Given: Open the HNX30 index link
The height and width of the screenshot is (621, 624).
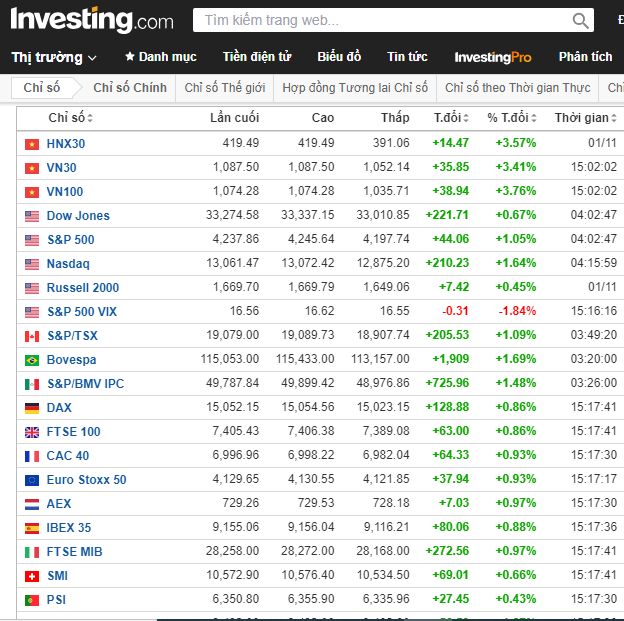Looking at the screenshot, I should (x=66, y=144).
